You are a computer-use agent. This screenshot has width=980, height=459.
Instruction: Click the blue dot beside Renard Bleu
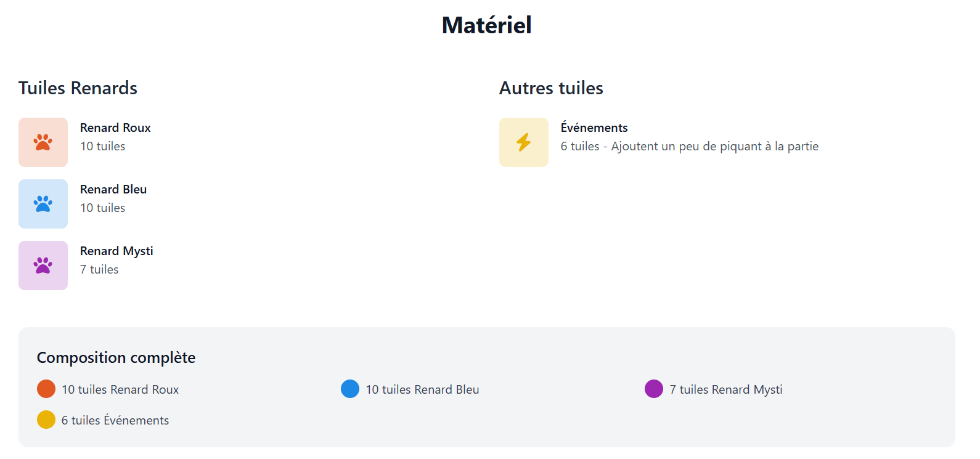[x=350, y=389]
